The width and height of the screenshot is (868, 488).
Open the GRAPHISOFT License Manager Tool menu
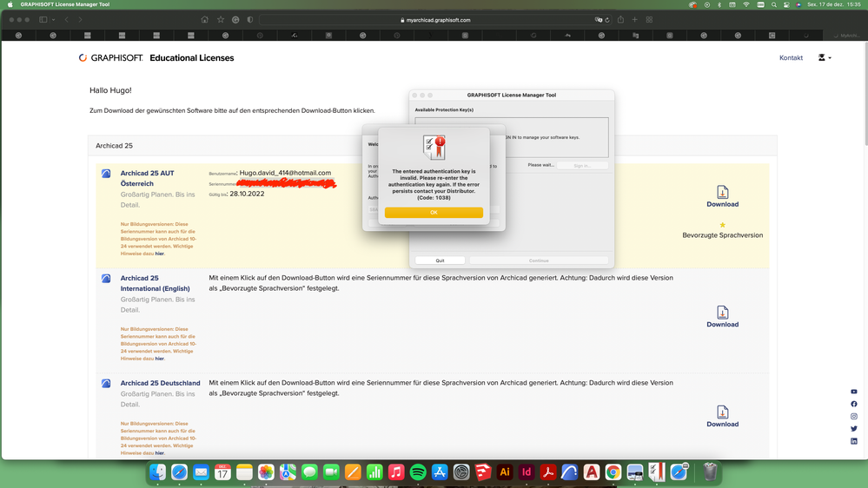(65, 4)
